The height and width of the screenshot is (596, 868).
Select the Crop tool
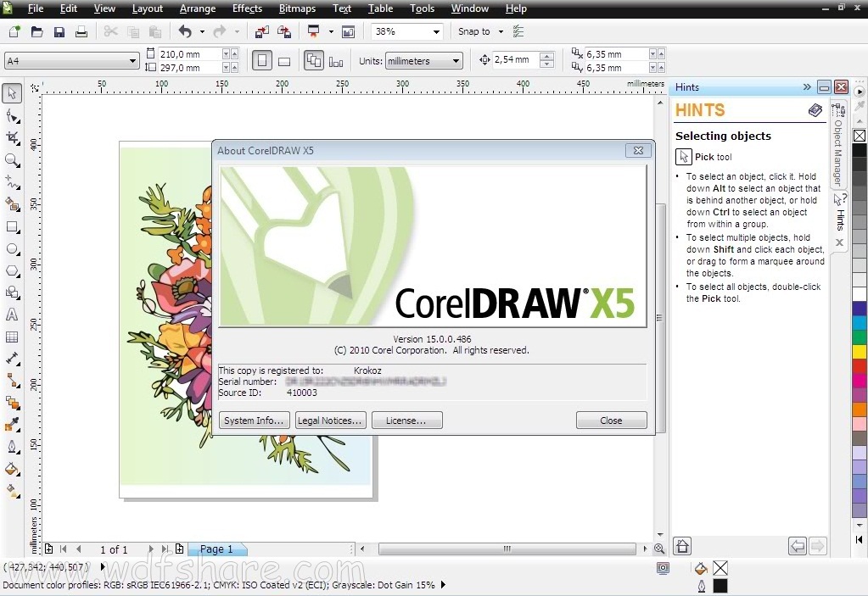pos(12,138)
